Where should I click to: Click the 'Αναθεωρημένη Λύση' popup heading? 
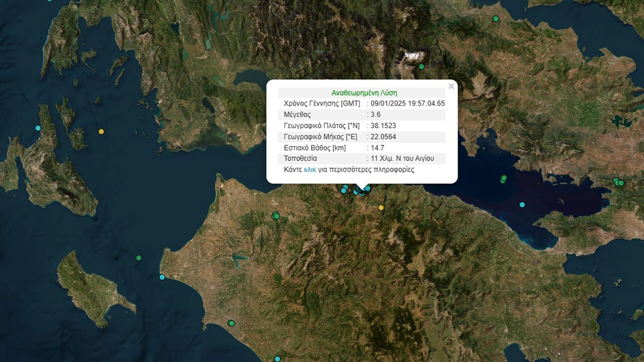[364, 93]
